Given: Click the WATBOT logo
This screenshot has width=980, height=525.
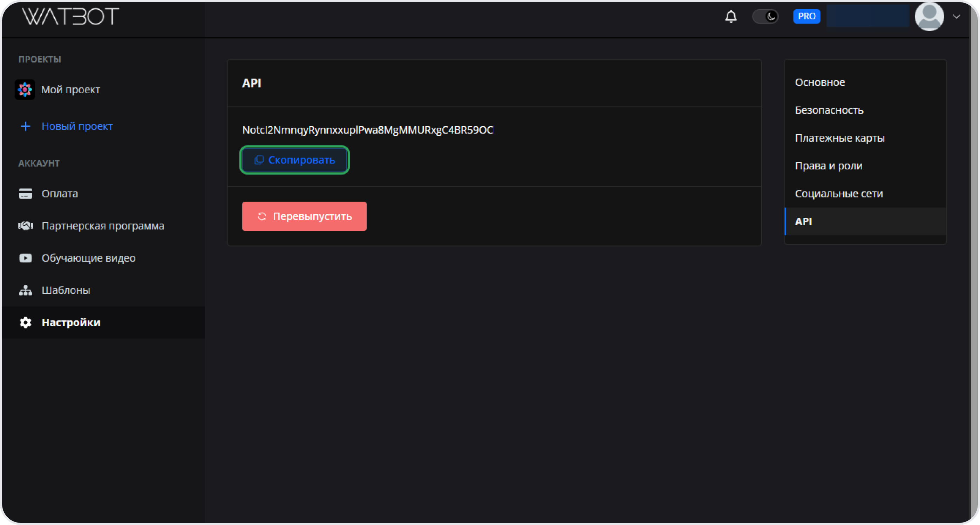Looking at the screenshot, I should 70,16.
